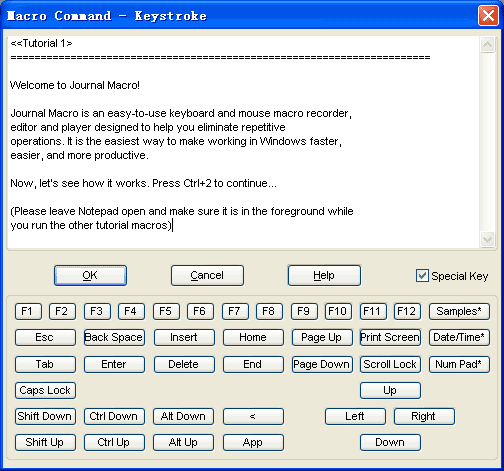
Task: Insert the F11 key
Action: [x=373, y=311]
